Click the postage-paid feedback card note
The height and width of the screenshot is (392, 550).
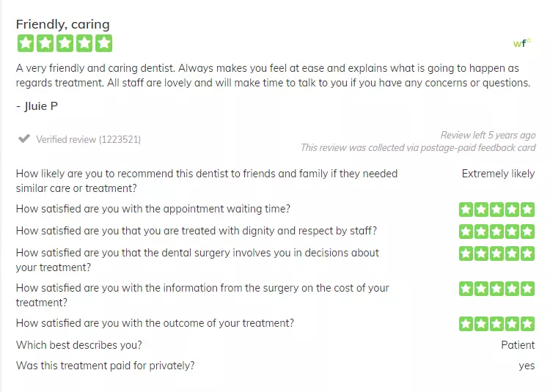[x=418, y=147]
